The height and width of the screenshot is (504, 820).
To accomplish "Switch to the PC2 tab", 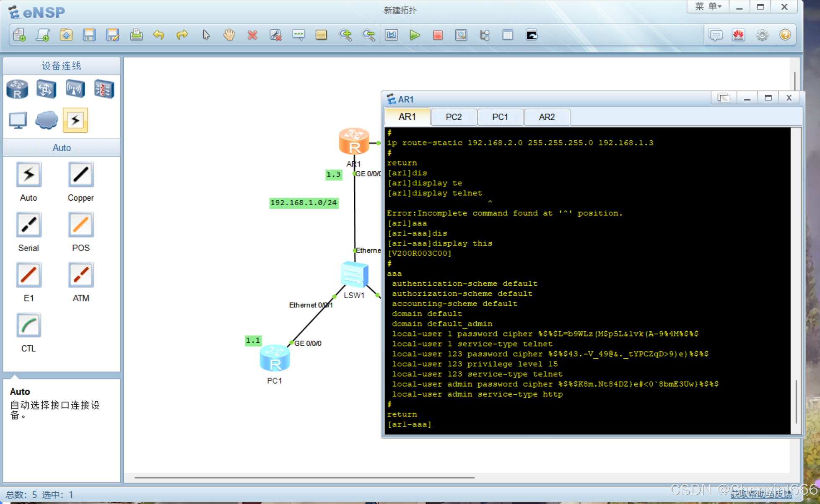I will point(453,117).
